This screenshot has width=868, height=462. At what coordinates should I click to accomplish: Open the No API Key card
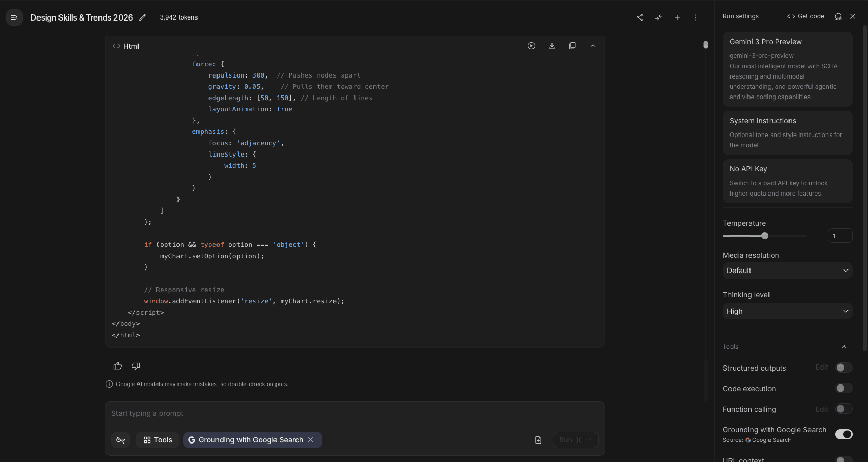click(x=787, y=181)
